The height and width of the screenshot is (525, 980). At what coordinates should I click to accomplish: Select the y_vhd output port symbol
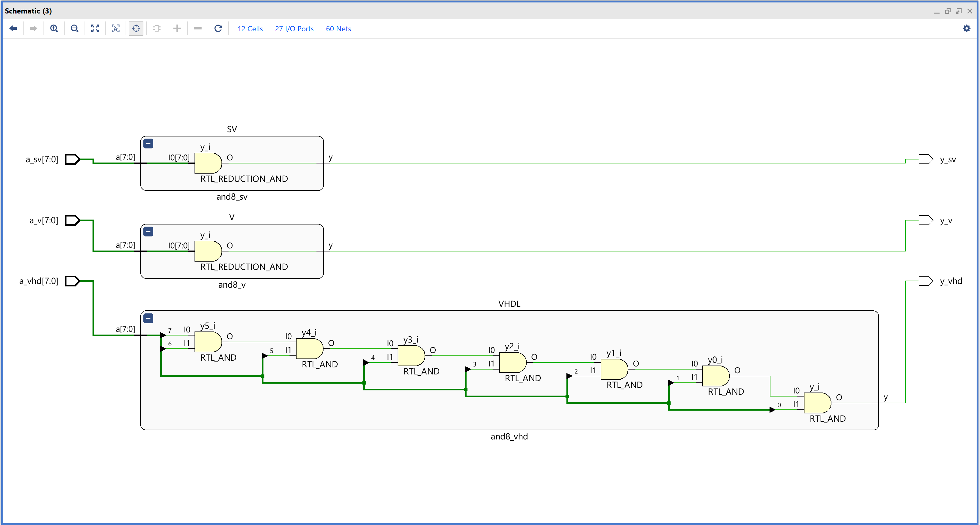coord(925,281)
